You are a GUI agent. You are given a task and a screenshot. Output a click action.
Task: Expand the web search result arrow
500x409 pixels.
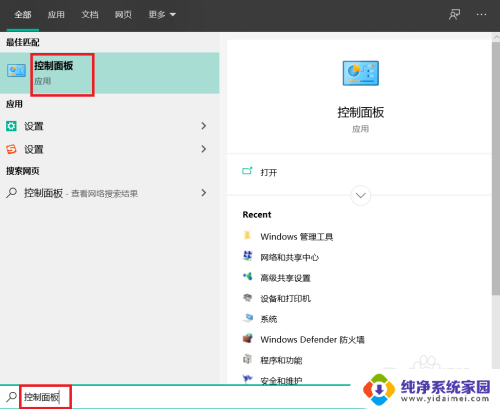coord(204,192)
